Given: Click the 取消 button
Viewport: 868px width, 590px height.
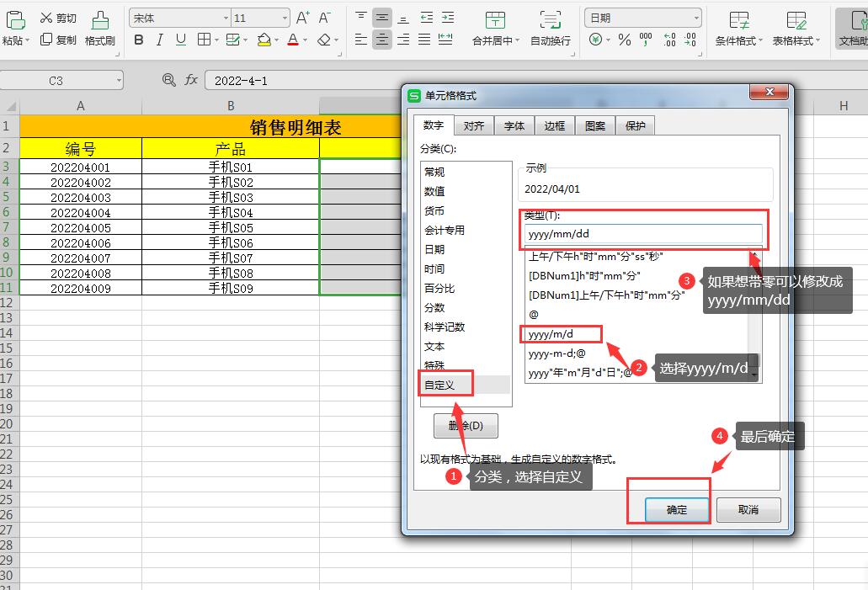Looking at the screenshot, I should pyautogui.click(x=748, y=510).
